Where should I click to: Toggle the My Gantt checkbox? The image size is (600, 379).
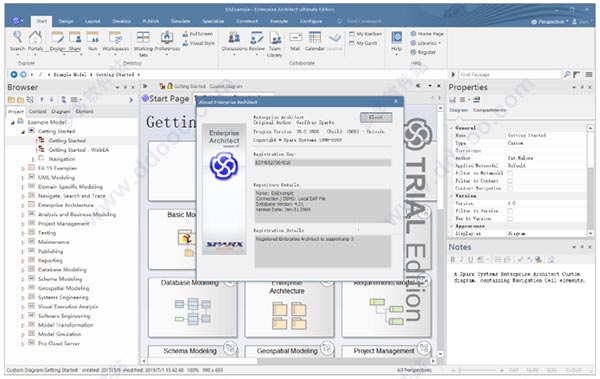(352, 43)
